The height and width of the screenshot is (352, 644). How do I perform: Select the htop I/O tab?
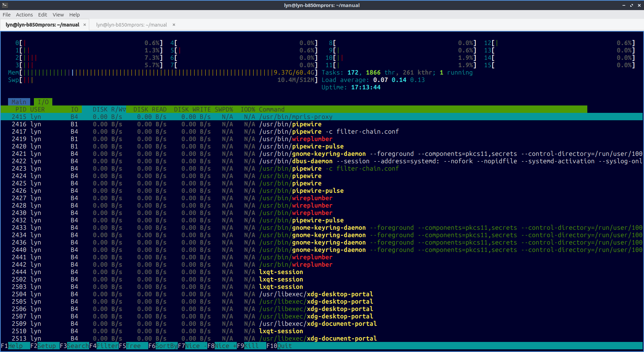coord(43,102)
